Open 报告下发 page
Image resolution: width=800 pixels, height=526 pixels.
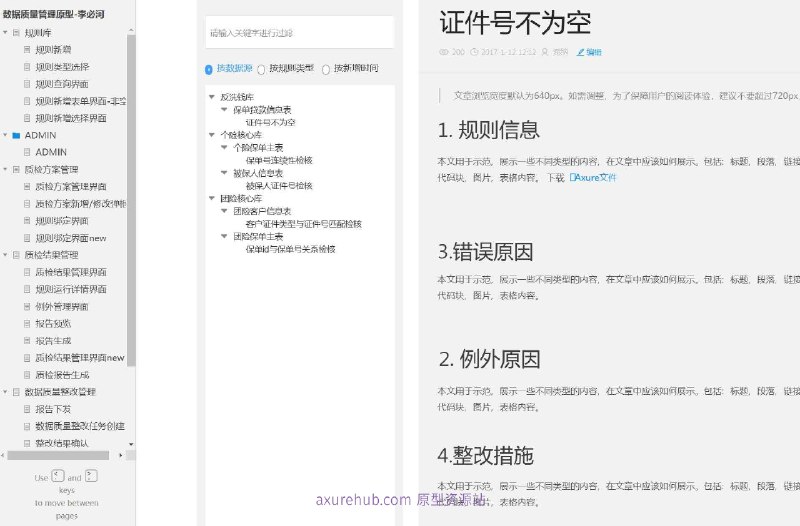[53, 409]
